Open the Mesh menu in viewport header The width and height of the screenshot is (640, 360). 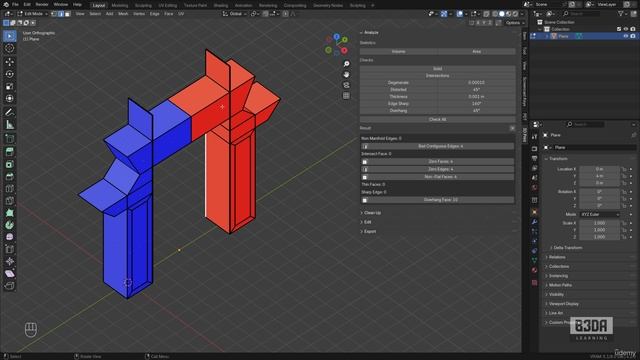point(123,14)
